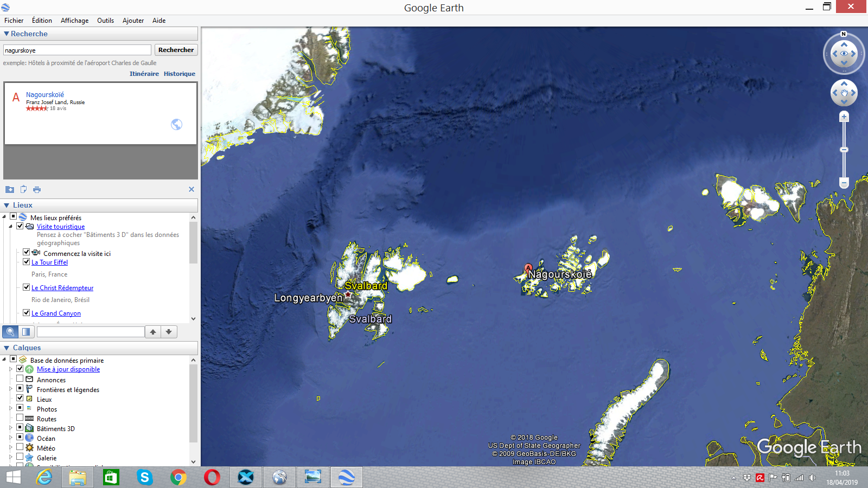Image resolution: width=868 pixels, height=488 pixels.
Task: Expand the Océan layer node
Action: (10, 438)
